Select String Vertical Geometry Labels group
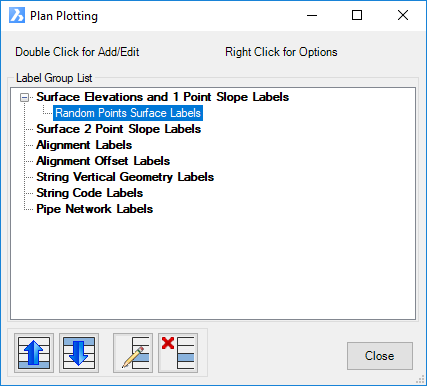The width and height of the screenshot is (427, 386). [125, 177]
